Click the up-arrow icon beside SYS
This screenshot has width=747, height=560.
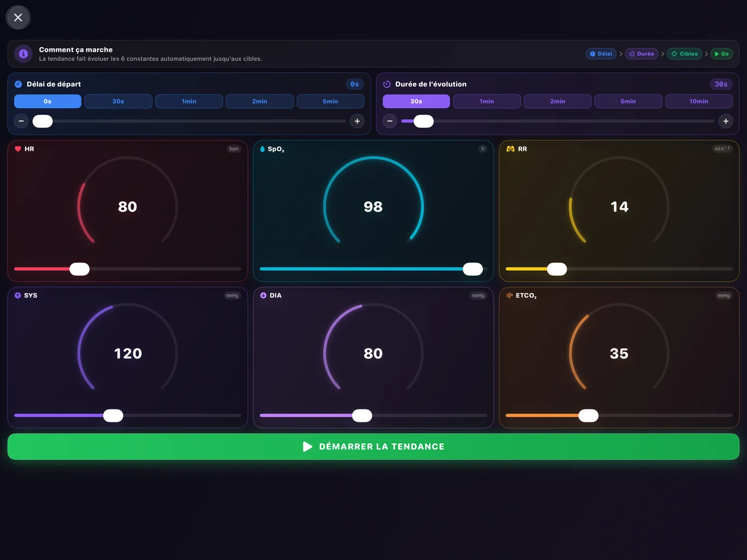[x=18, y=295]
